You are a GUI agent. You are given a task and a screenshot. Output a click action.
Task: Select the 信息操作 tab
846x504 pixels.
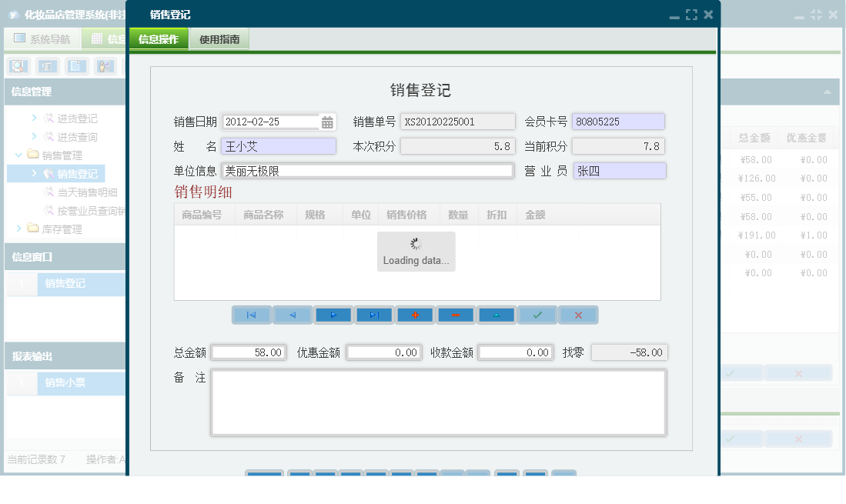pos(159,38)
